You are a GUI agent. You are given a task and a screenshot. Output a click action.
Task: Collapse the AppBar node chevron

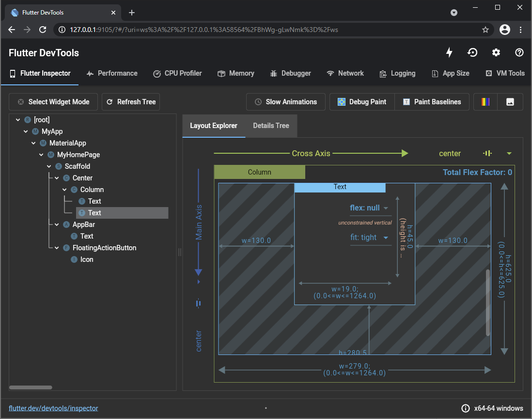[57, 225]
